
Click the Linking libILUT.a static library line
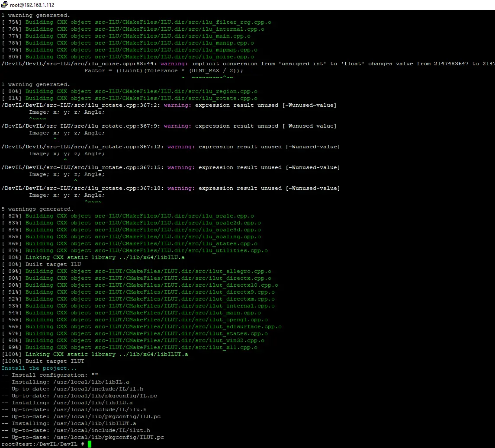[x=95, y=354]
